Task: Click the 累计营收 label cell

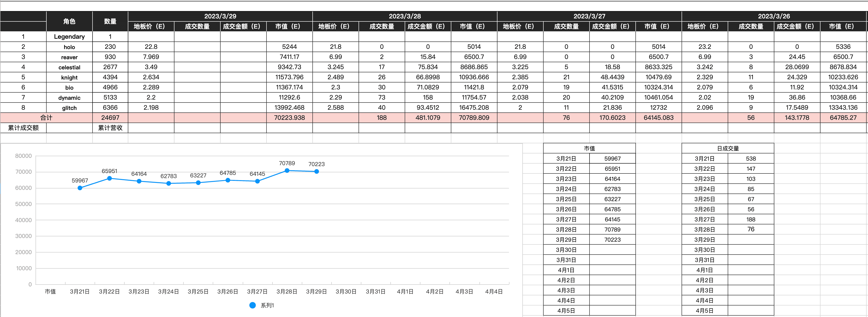Action: coord(110,128)
